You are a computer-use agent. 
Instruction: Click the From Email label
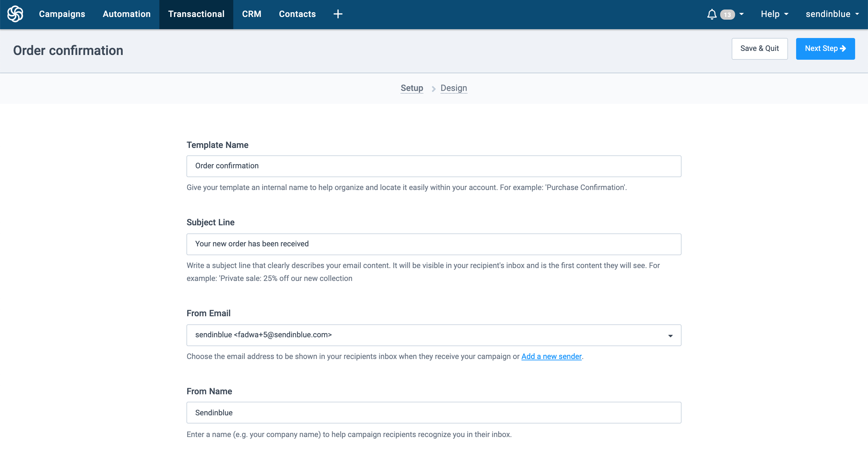[209, 313]
